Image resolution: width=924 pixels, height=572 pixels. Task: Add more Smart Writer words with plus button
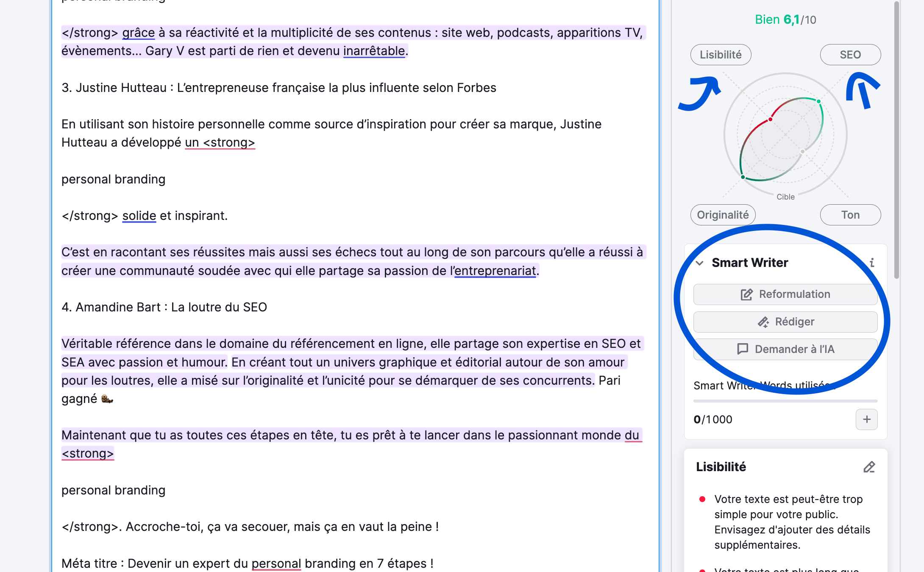866,419
